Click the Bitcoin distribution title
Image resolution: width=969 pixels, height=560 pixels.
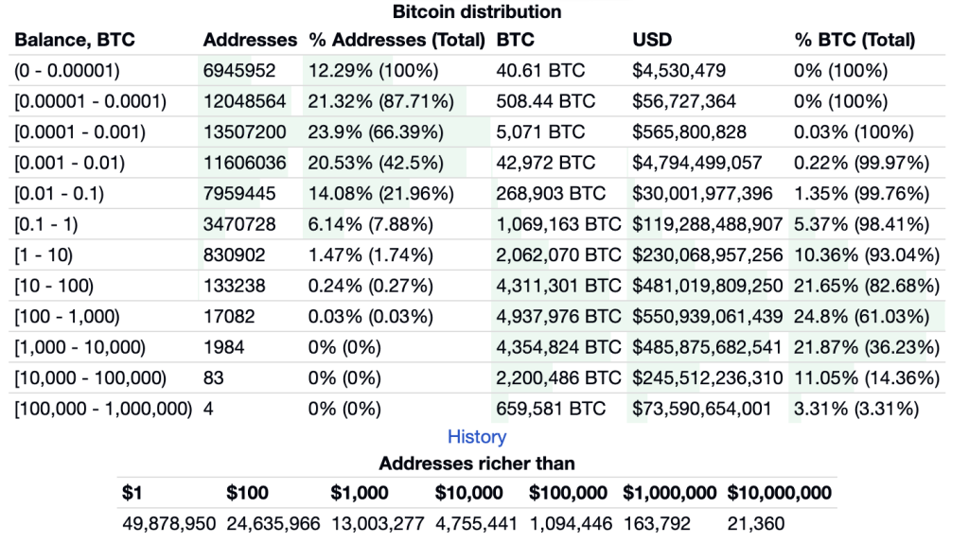pyautogui.click(x=477, y=12)
